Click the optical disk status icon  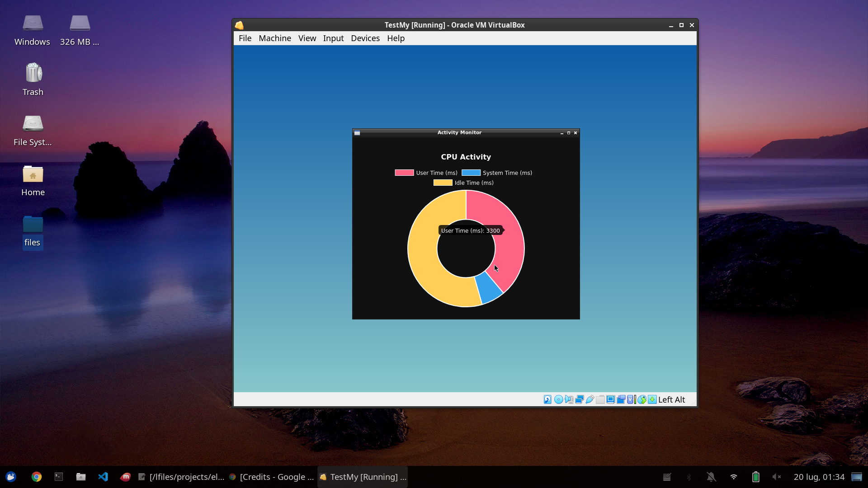tap(558, 399)
